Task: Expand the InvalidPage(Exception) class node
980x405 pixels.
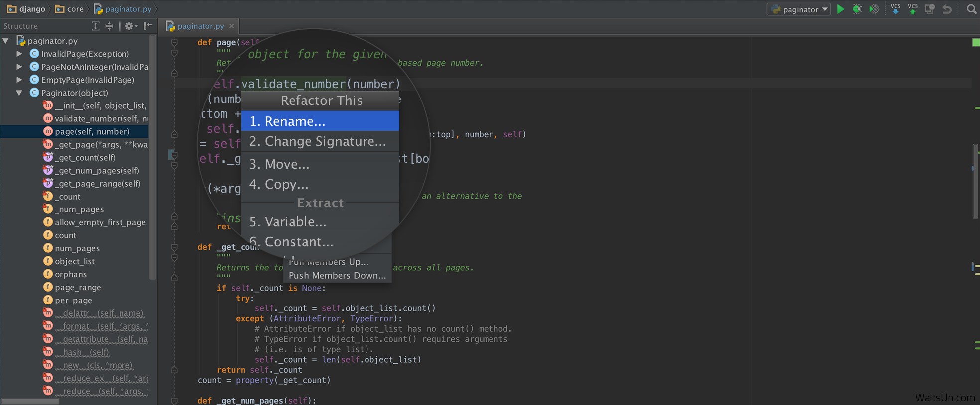Action: point(19,54)
